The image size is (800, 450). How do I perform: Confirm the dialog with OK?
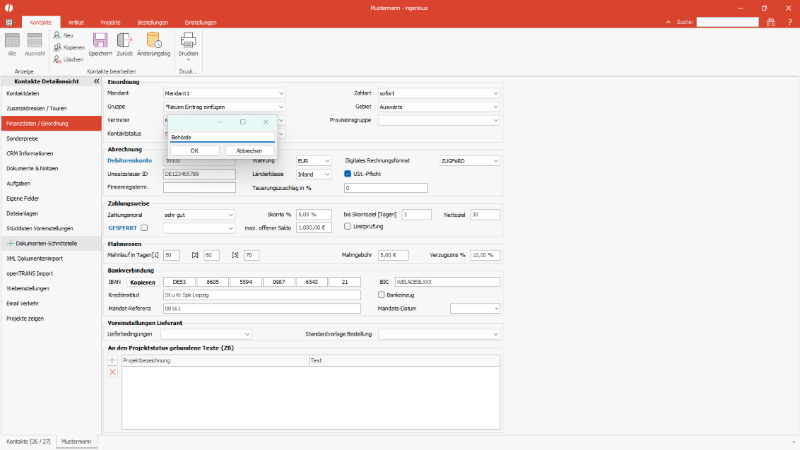pos(195,150)
